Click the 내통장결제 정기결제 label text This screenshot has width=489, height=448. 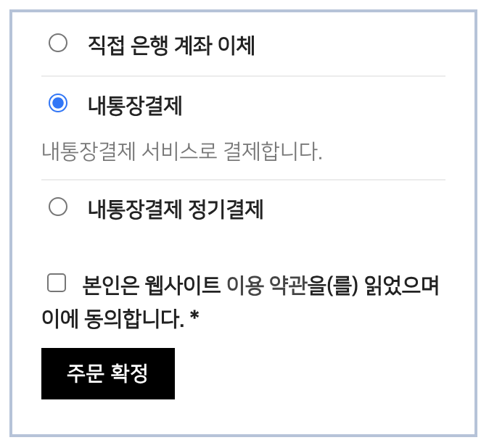176,210
